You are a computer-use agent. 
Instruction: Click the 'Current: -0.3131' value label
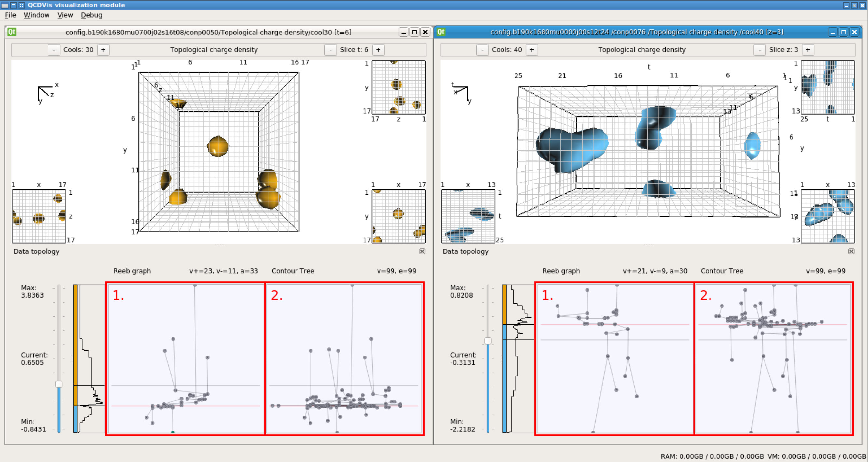coord(463,359)
